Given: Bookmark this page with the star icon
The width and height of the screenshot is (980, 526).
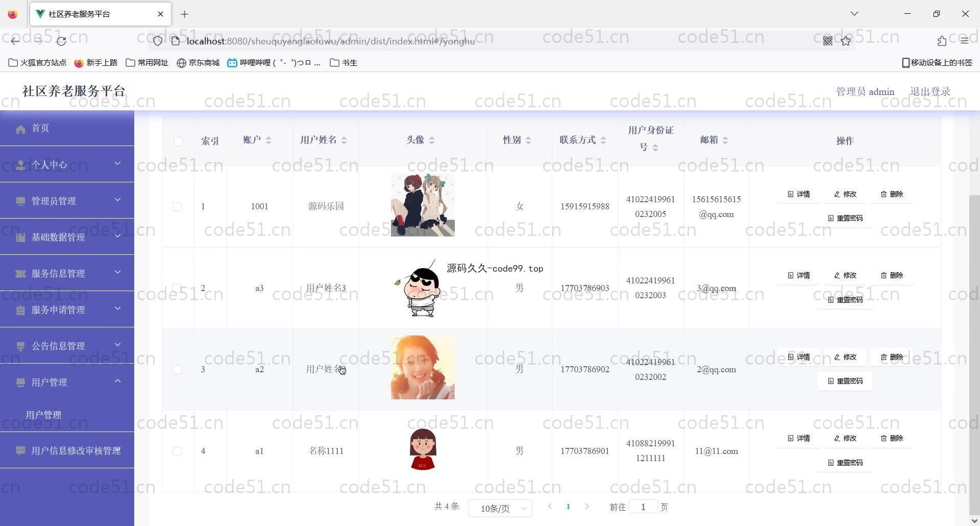Looking at the screenshot, I should coord(846,41).
